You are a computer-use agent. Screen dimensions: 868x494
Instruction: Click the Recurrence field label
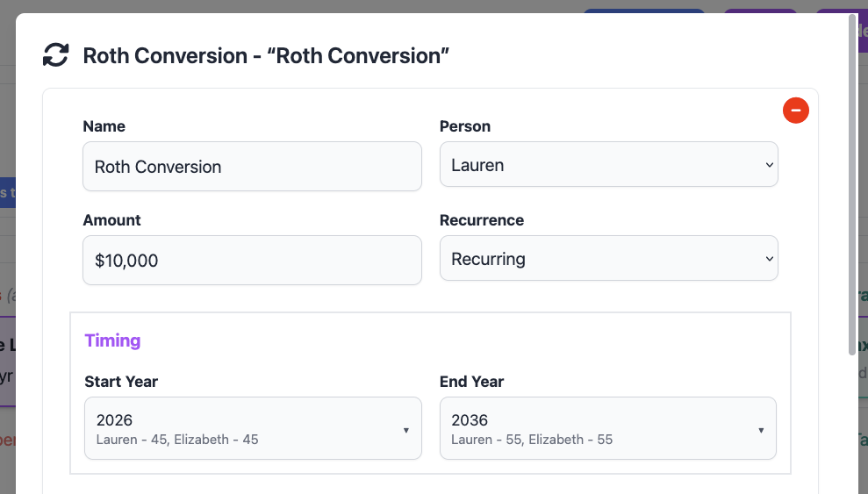click(481, 220)
